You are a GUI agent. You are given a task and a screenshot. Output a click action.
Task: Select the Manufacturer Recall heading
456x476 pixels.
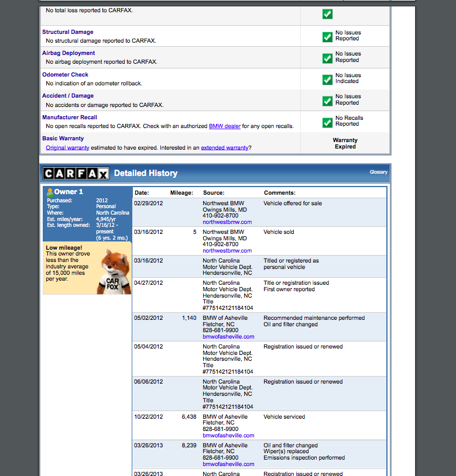click(70, 118)
